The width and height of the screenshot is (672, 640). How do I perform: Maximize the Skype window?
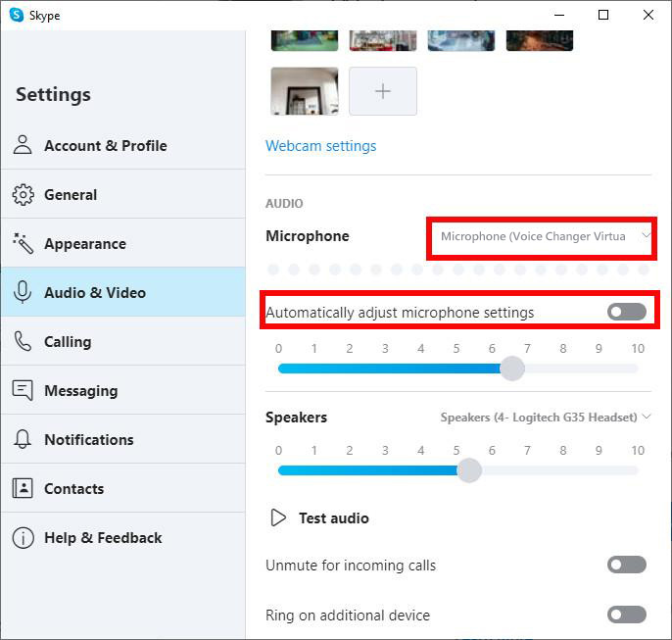[603, 15]
